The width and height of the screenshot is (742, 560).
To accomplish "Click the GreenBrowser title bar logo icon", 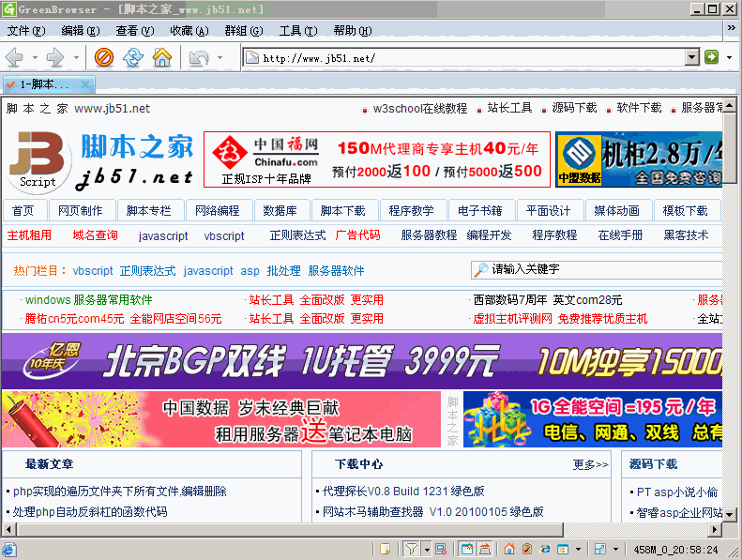I will pos(9,9).
